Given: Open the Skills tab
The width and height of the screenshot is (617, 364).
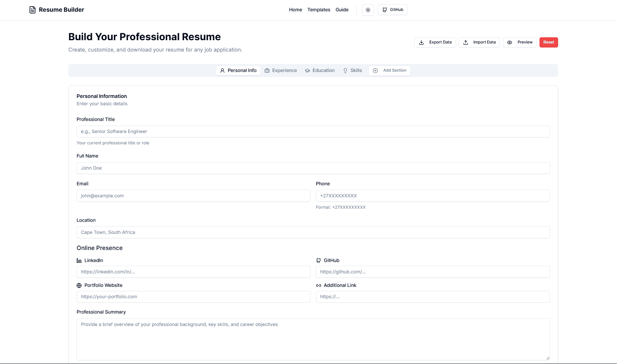Looking at the screenshot, I should 352,71.
